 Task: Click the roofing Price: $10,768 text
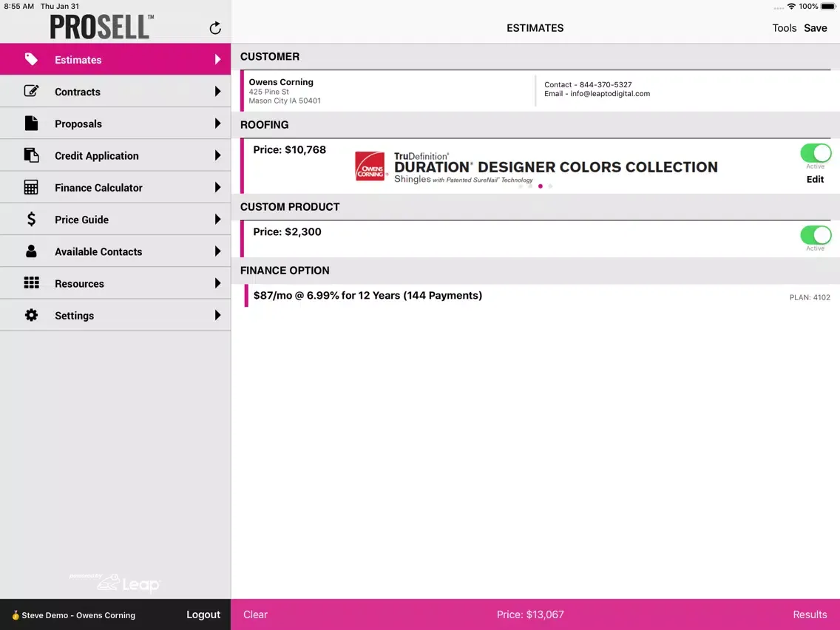coord(289,150)
